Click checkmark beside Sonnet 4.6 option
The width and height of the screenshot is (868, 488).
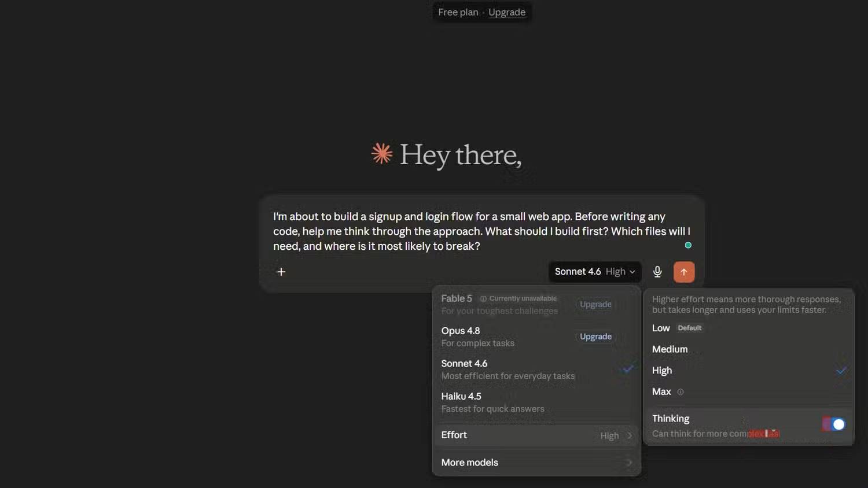point(628,369)
